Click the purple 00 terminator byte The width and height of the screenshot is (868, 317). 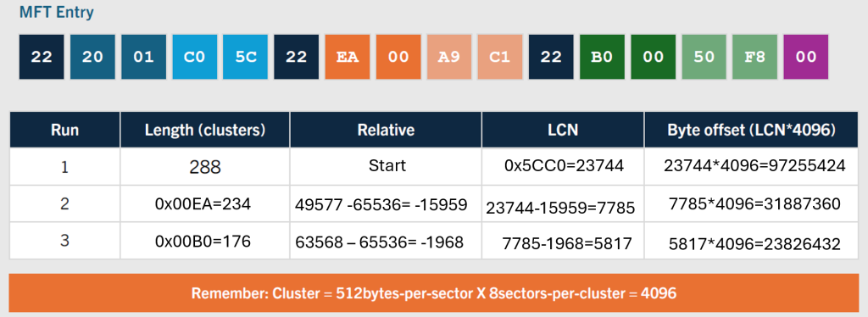pyautogui.click(x=805, y=57)
